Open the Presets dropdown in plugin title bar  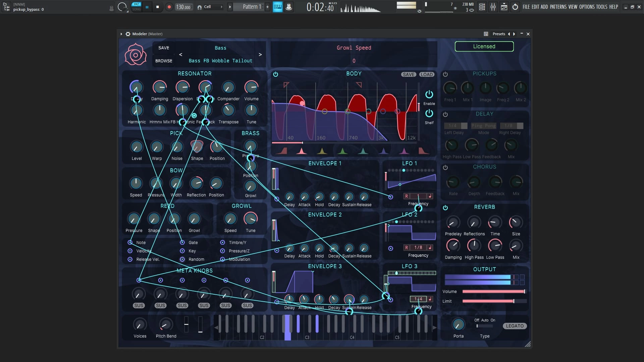[x=499, y=34]
